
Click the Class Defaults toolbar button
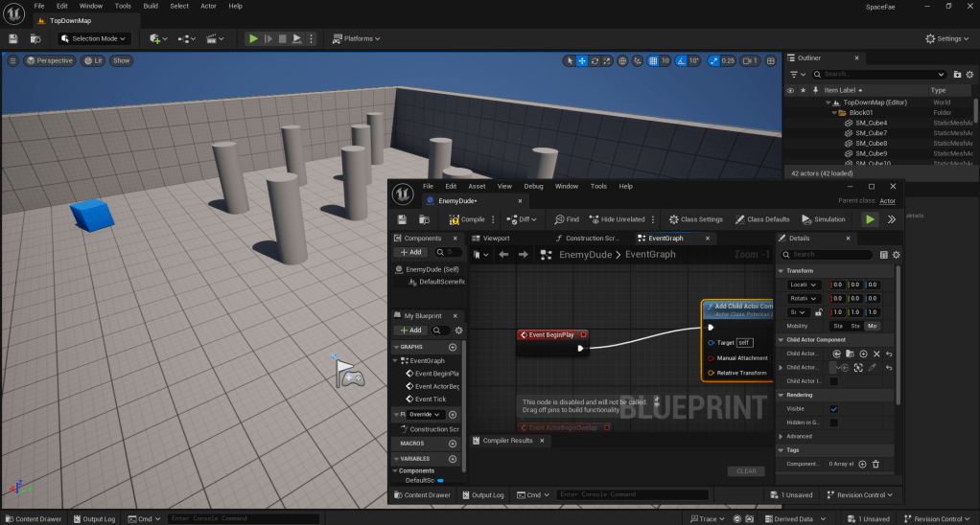coord(762,219)
